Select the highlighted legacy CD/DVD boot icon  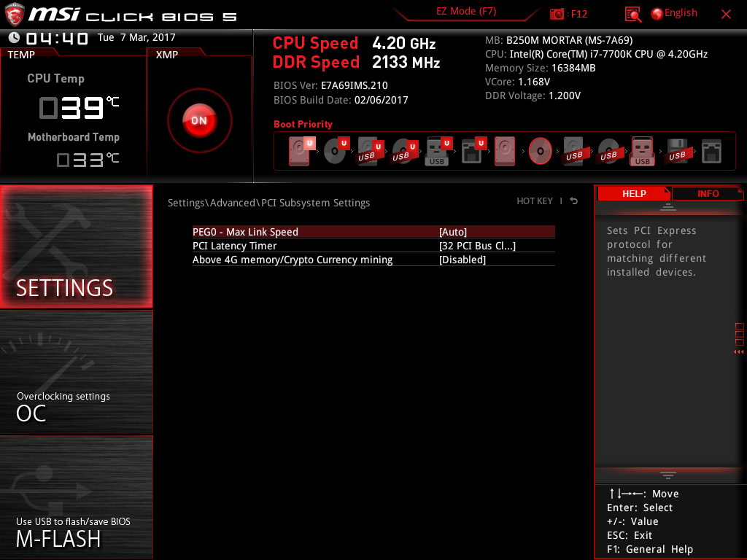tap(541, 152)
